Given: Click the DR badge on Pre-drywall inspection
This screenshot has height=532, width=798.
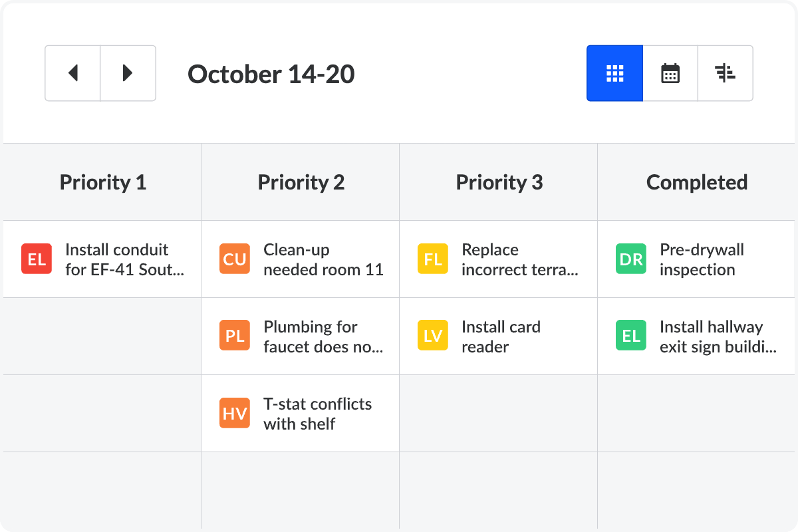Looking at the screenshot, I should (630, 259).
